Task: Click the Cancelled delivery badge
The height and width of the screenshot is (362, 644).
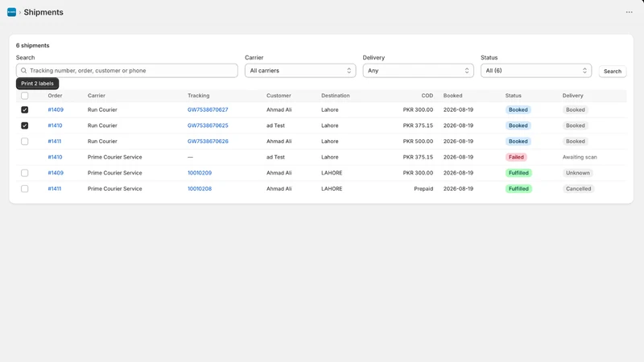Action: tap(578, 189)
